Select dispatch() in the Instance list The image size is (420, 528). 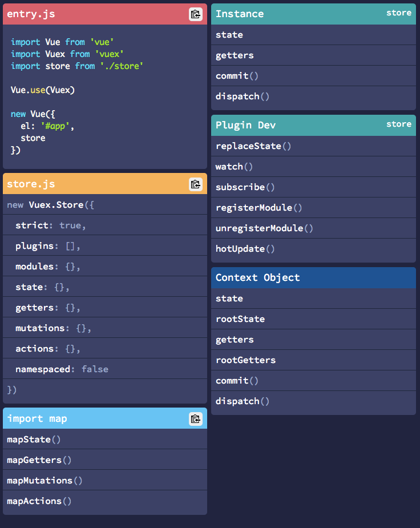313,96
